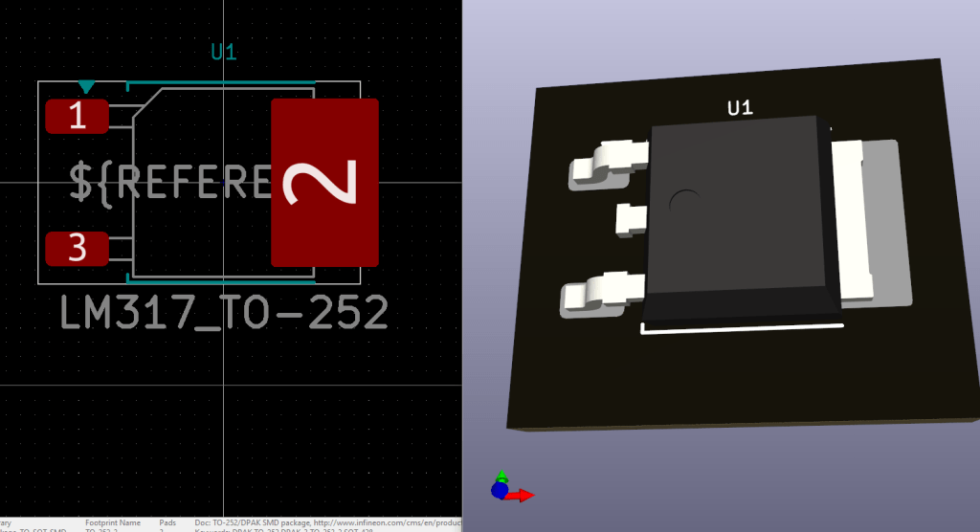Select pad 3 of the footprint
This screenshot has width=980, height=532.
(x=77, y=248)
